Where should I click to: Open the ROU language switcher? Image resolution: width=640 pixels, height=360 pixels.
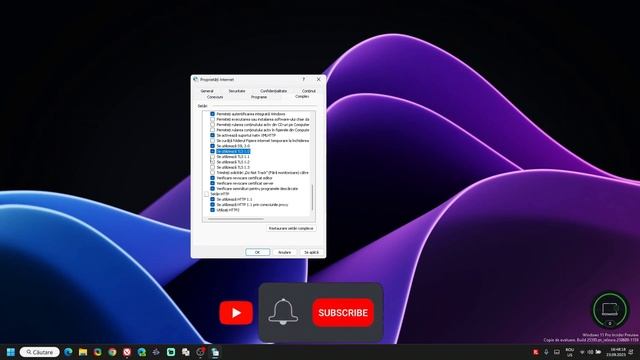tap(569, 352)
